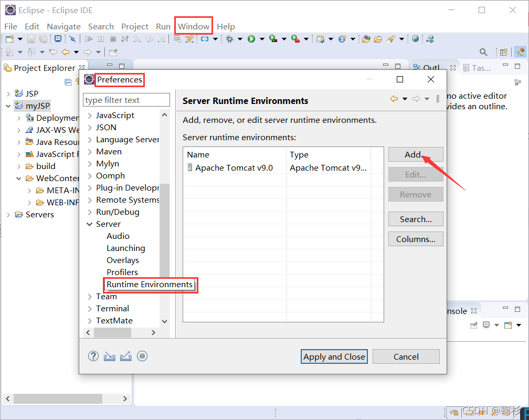The width and height of the screenshot is (529, 420).
Task: Click the Open Web Browser globe icon
Action: coord(416,39)
